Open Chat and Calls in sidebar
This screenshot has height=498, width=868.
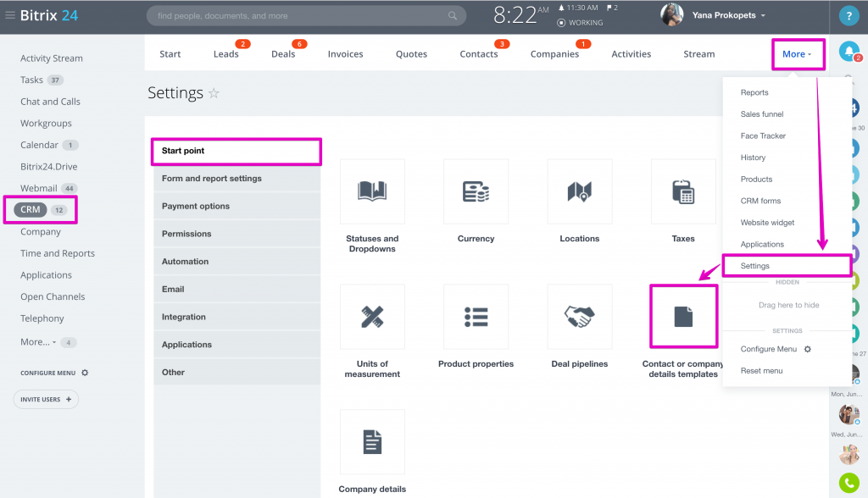point(50,102)
